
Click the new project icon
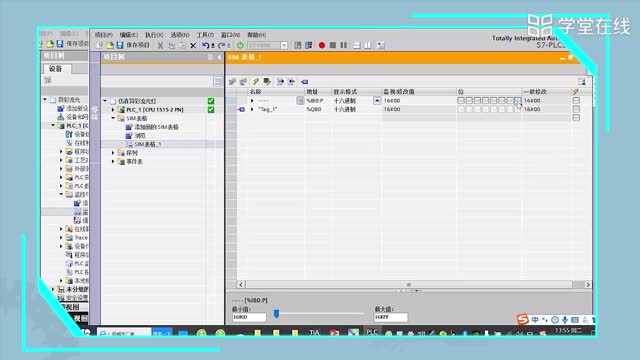coord(99,45)
